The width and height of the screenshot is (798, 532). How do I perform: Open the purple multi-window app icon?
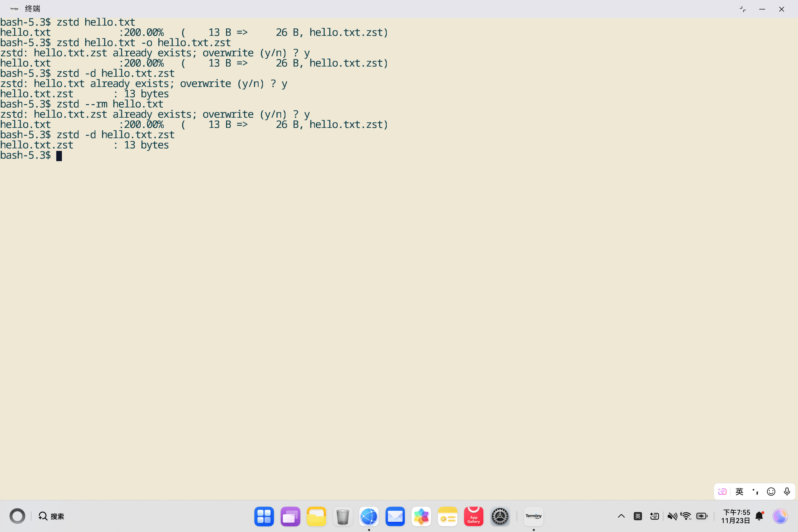(x=290, y=516)
